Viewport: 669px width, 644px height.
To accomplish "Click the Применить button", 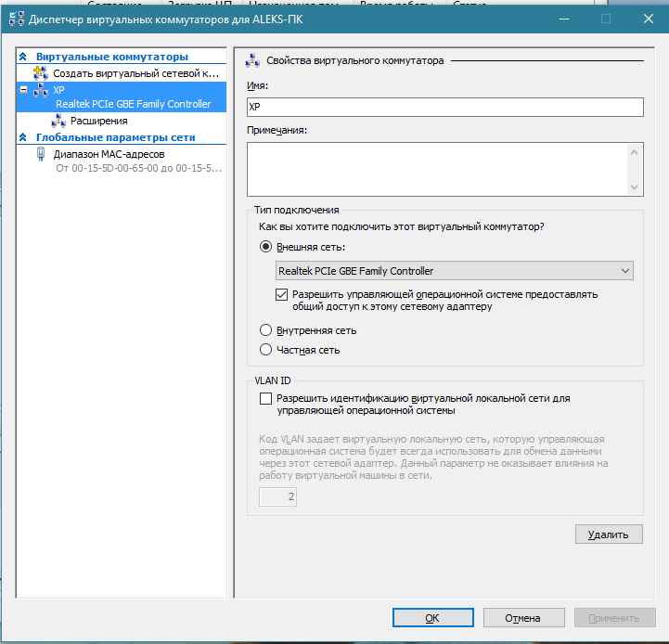I will click(614, 618).
